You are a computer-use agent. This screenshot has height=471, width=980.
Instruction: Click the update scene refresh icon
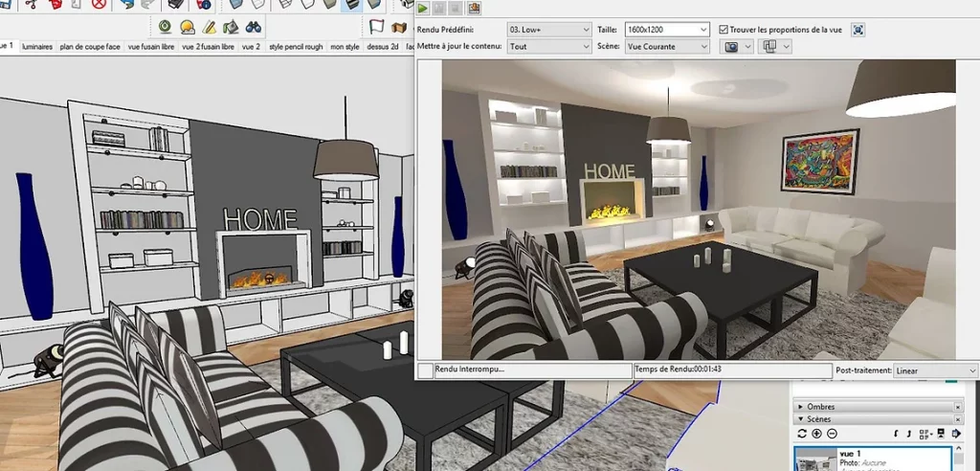point(801,434)
